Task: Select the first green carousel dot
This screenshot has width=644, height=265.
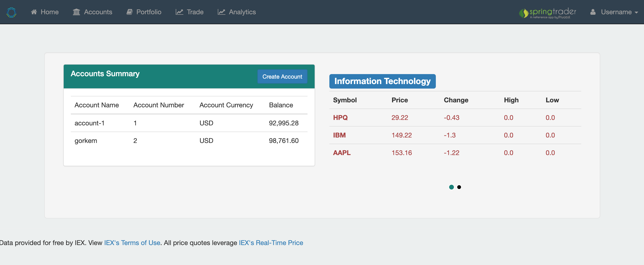Action: pyautogui.click(x=451, y=187)
